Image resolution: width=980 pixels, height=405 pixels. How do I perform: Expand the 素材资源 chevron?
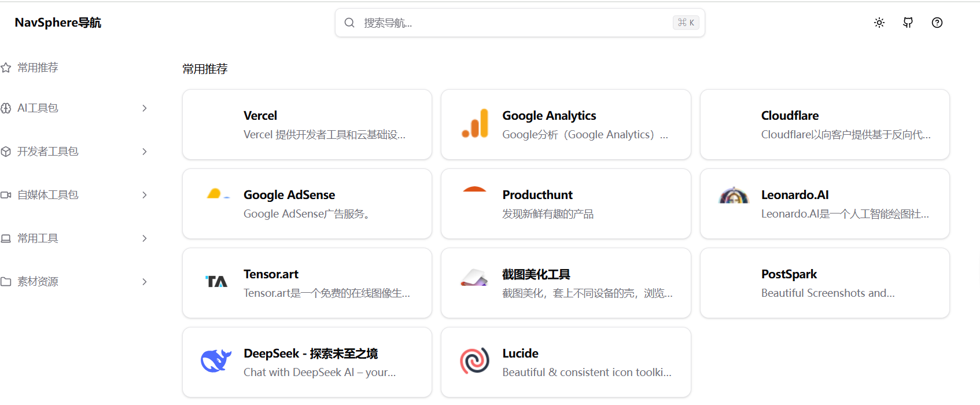(x=145, y=282)
